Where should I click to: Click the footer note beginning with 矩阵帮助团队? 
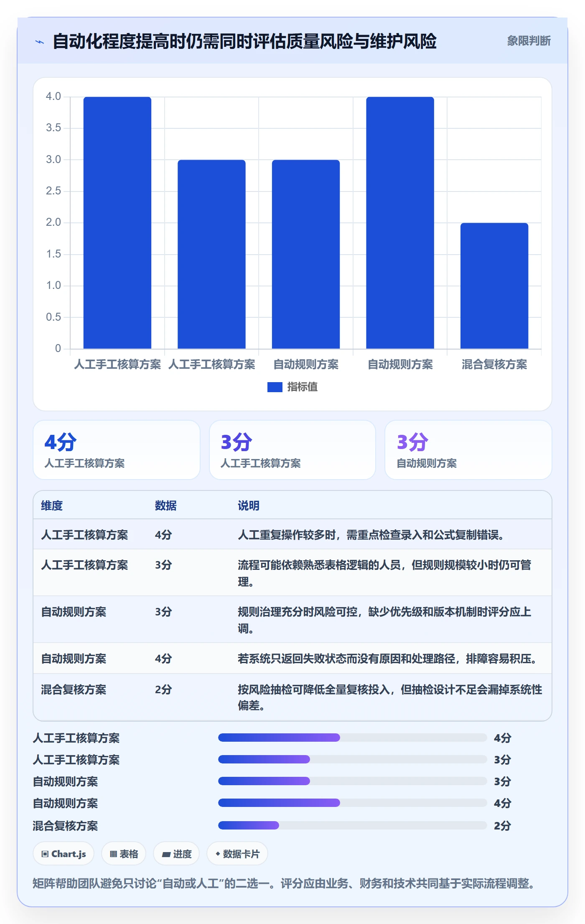[284, 883]
